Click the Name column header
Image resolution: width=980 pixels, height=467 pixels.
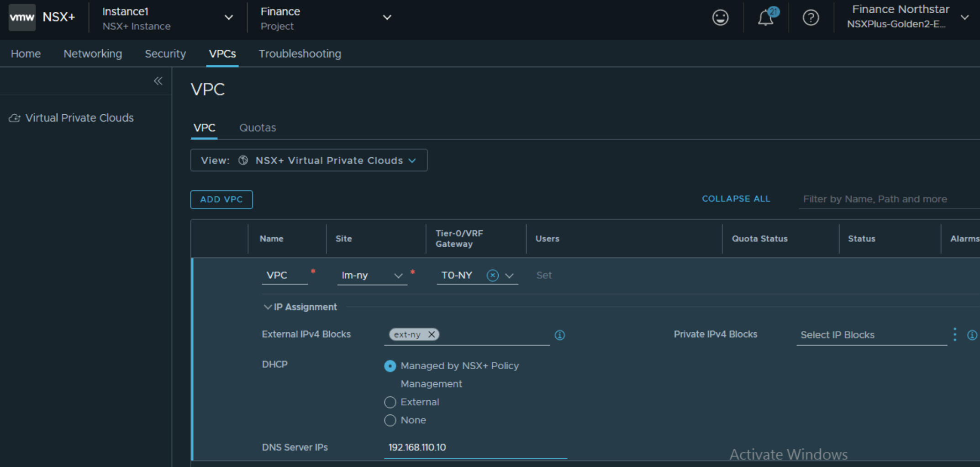tap(271, 239)
